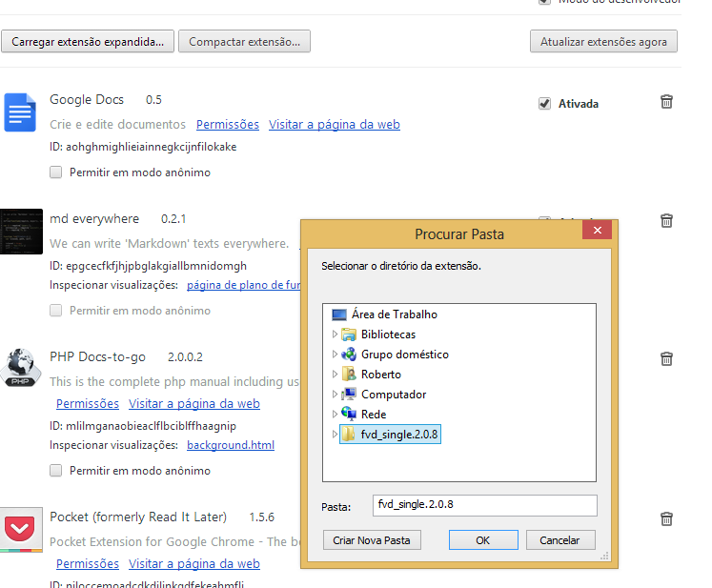Select Rede network item
Screen dimensions: 712x588
click(x=364, y=415)
